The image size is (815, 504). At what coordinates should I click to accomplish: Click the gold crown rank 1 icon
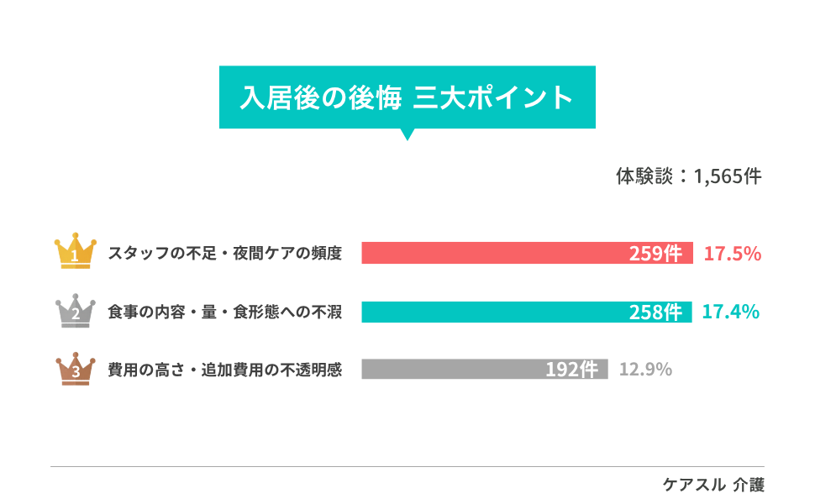(x=76, y=249)
